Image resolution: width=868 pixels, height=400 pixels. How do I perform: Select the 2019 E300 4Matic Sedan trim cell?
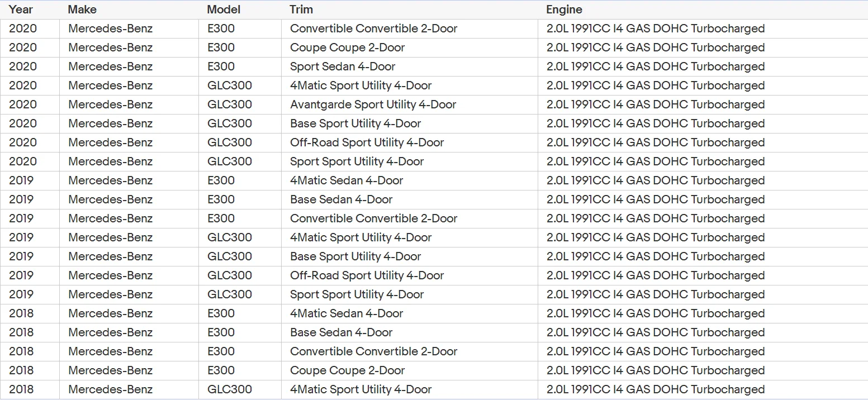tap(347, 180)
